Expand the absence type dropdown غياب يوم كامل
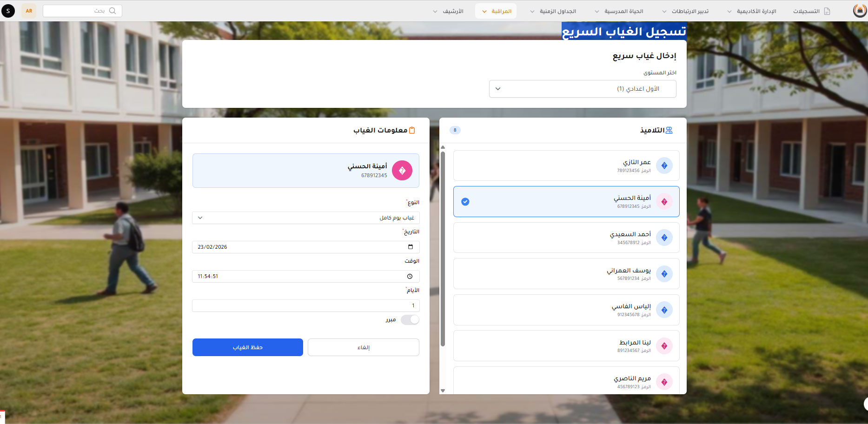 point(305,218)
